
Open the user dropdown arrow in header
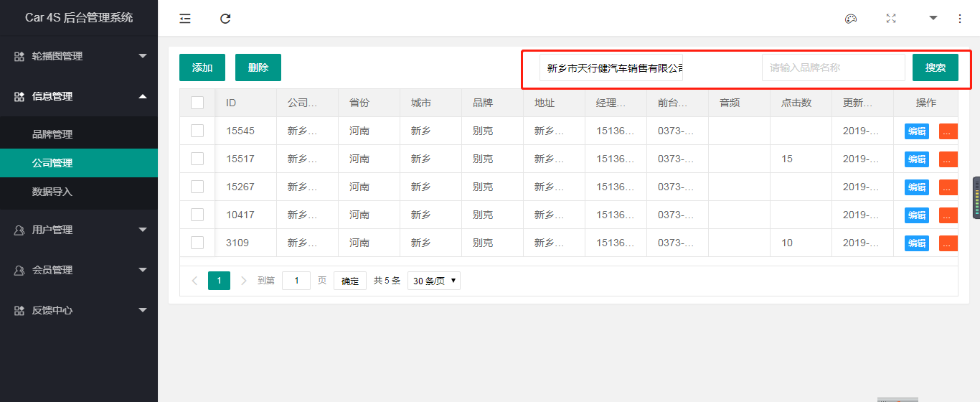[933, 18]
